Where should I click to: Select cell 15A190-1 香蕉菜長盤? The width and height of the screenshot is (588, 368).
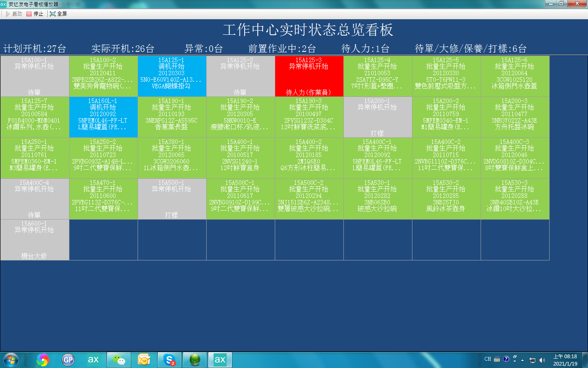172,117
